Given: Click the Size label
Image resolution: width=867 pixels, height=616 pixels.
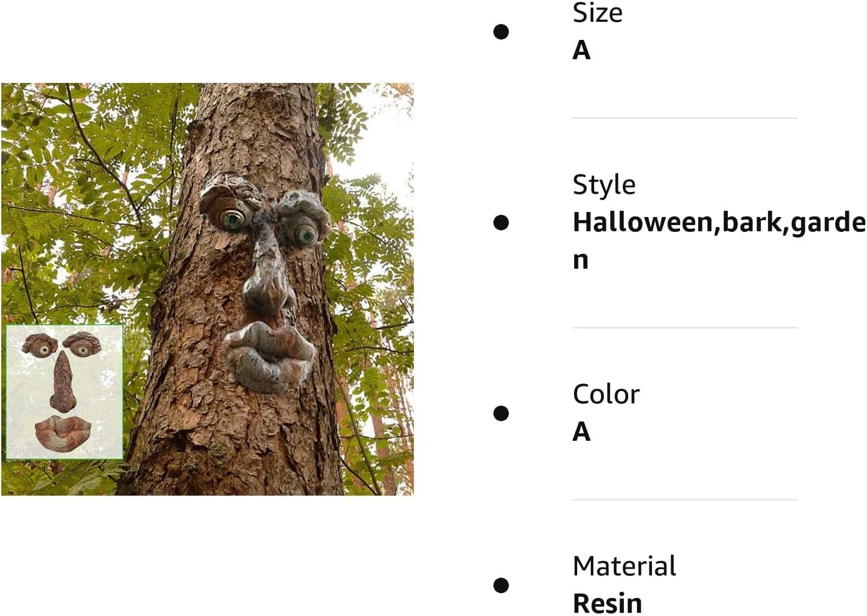Looking at the screenshot, I should click(x=597, y=12).
